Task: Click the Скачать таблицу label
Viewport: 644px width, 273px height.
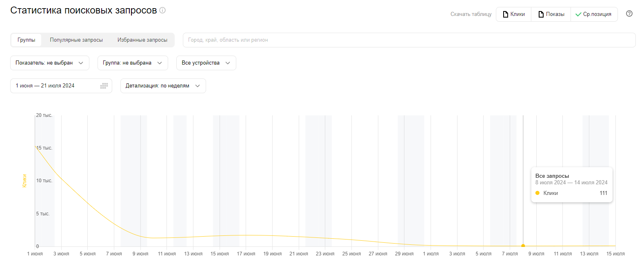Action: [x=471, y=14]
